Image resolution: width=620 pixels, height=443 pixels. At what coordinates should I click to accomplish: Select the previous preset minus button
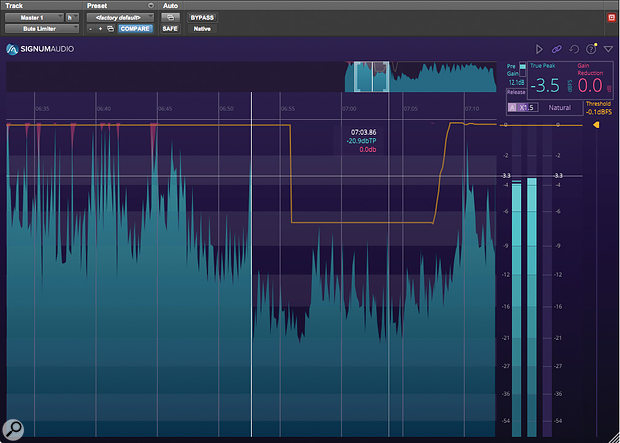click(x=90, y=29)
